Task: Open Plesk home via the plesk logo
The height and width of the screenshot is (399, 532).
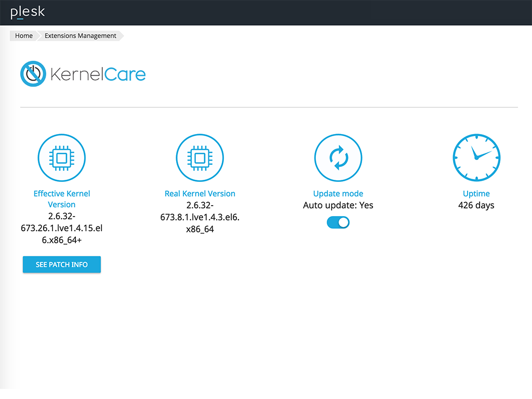Action: click(x=27, y=12)
